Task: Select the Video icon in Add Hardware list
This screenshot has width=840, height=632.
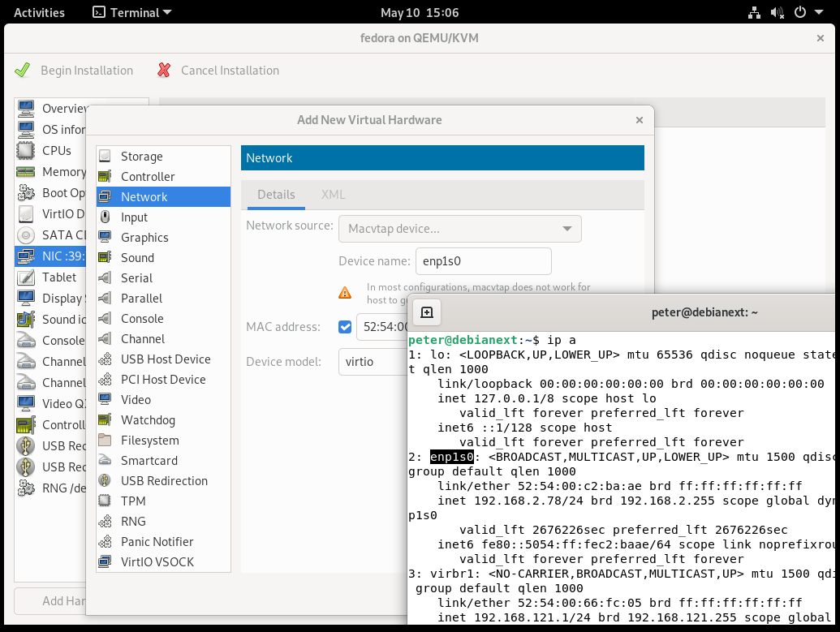Action: [105, 399]
